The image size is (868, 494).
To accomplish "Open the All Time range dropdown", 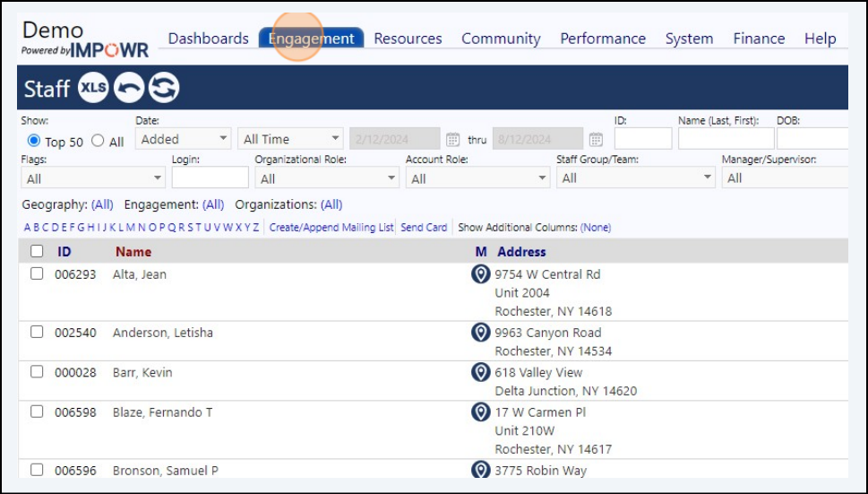I will tap(290, 139).
